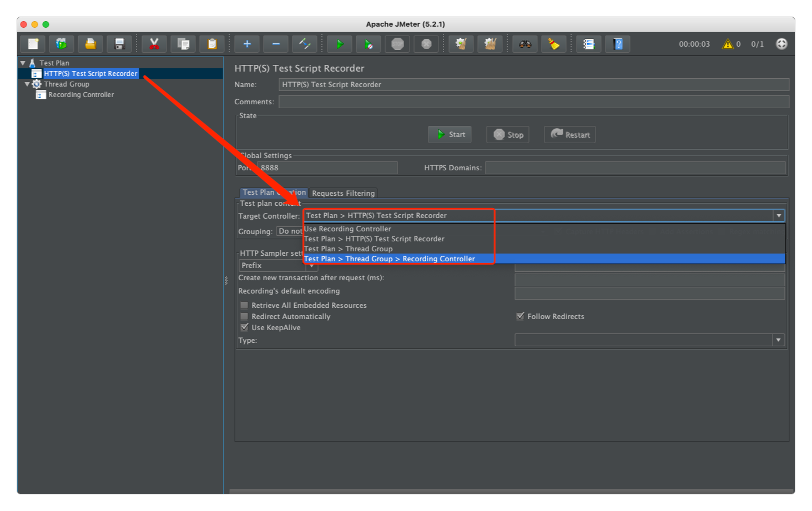Click the Paste clipboard icon
812x511 pixels.
[x=212, y=44]
